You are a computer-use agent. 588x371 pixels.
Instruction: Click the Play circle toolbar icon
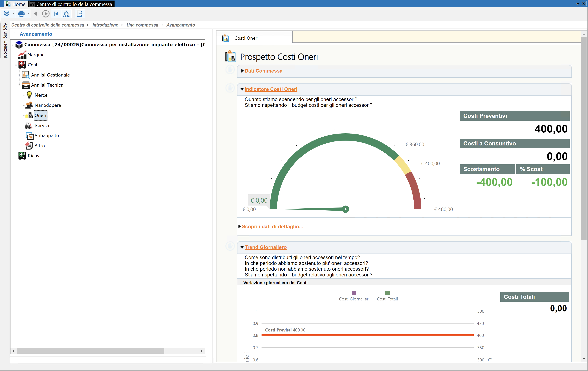click(x=46, y=14)
